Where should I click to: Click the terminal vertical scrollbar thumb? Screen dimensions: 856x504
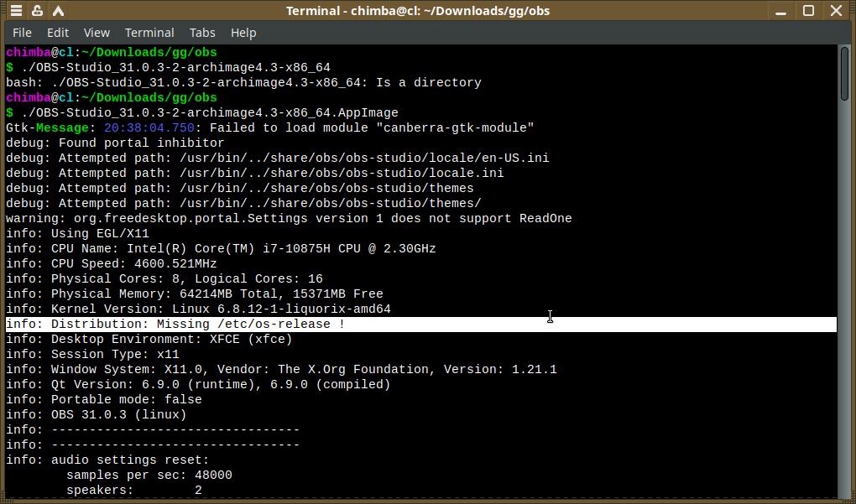(844, 74)
